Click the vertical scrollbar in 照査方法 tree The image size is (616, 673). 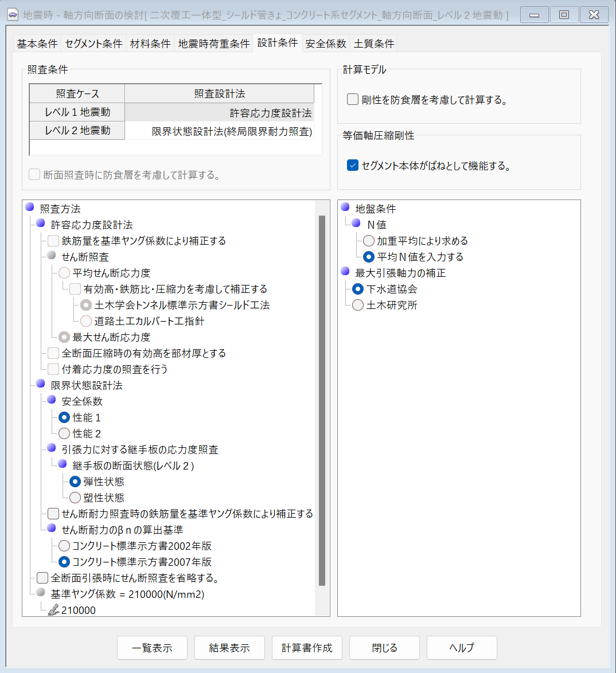coord(322,401)
